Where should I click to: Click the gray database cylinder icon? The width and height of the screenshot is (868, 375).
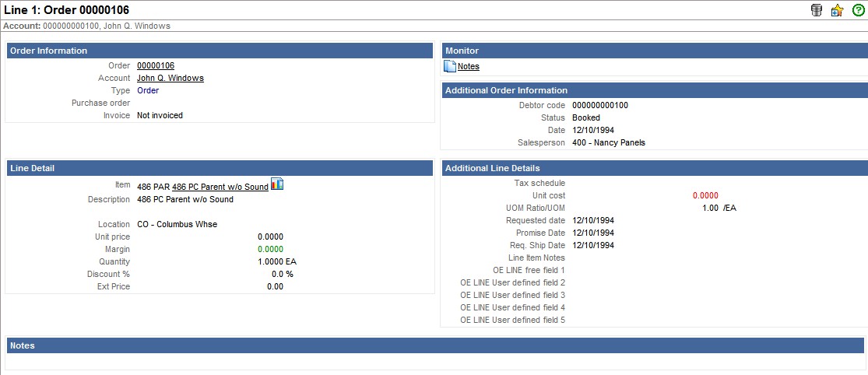point(817,10)
